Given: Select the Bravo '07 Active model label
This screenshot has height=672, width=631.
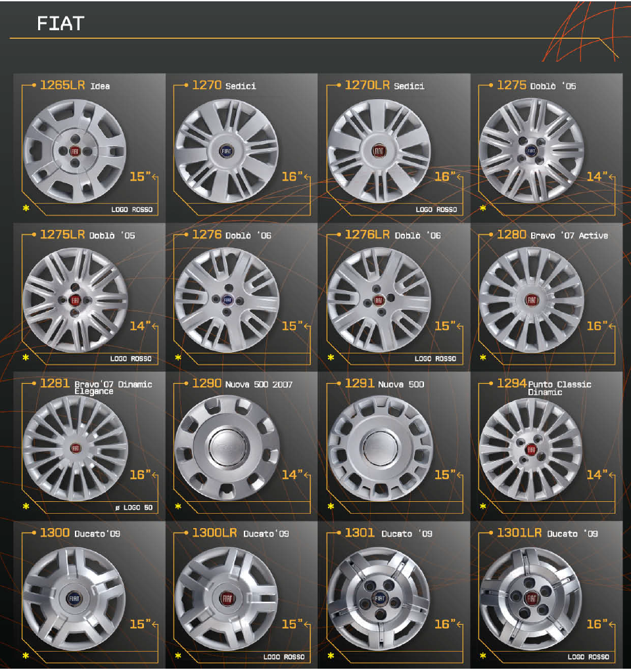Looking at the screenshot, I should (569, 235).
